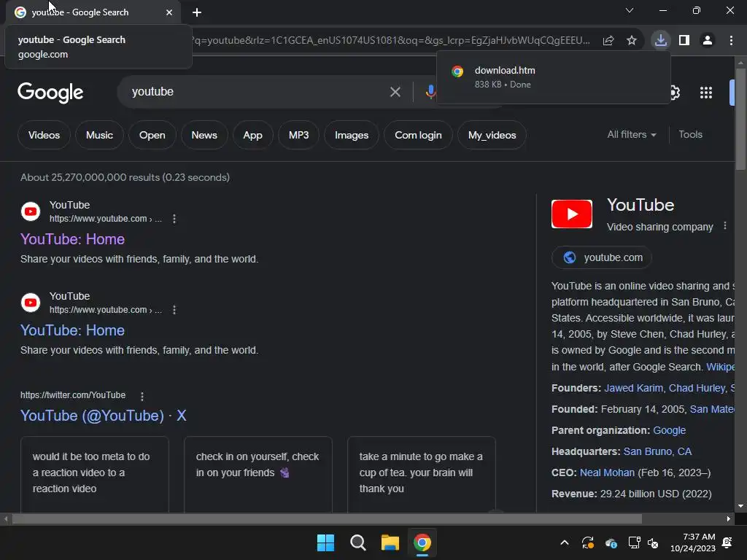
Task: Go to Google home via the logo
Action: click(50, 93)
